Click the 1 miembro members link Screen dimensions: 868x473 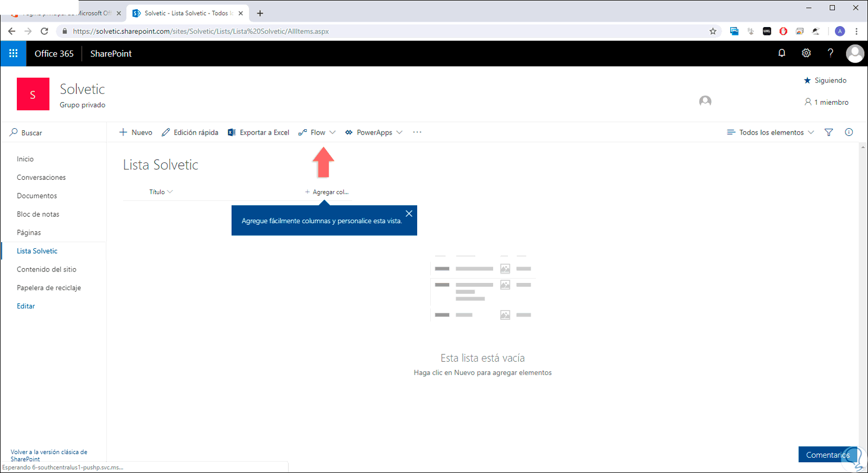coord(826,102)
